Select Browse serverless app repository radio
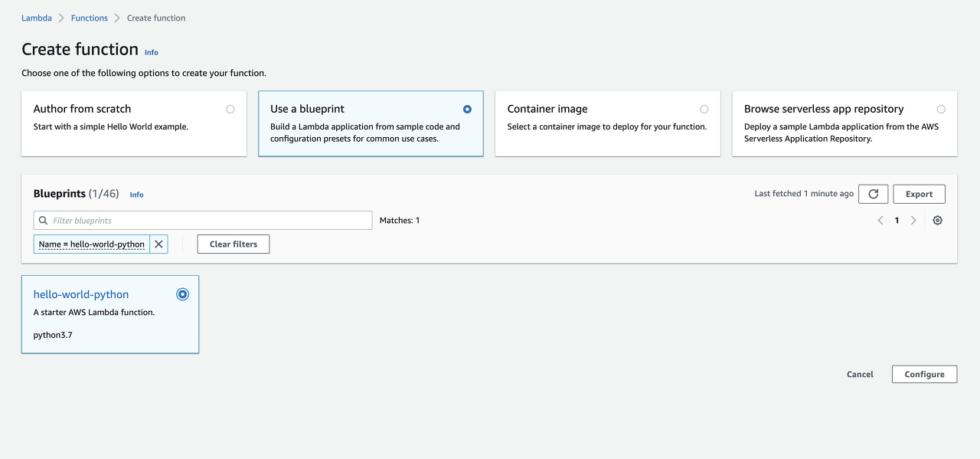The image size is (980, 459). [x=941, y=110]
